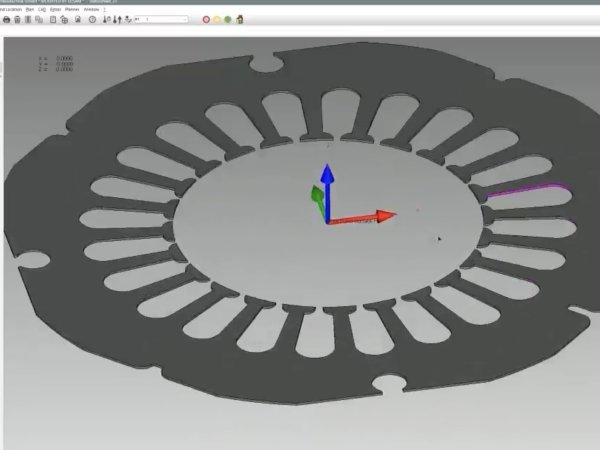Click the home icon in the toolbar
The width and height of the screenshot is (600, 450).
[x=240, y=19]
